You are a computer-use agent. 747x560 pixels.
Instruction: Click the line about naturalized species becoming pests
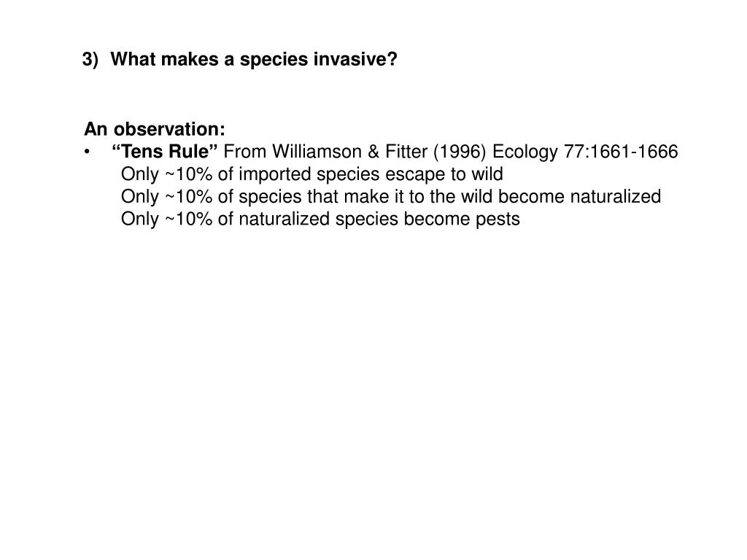click(x=321, y=219)
